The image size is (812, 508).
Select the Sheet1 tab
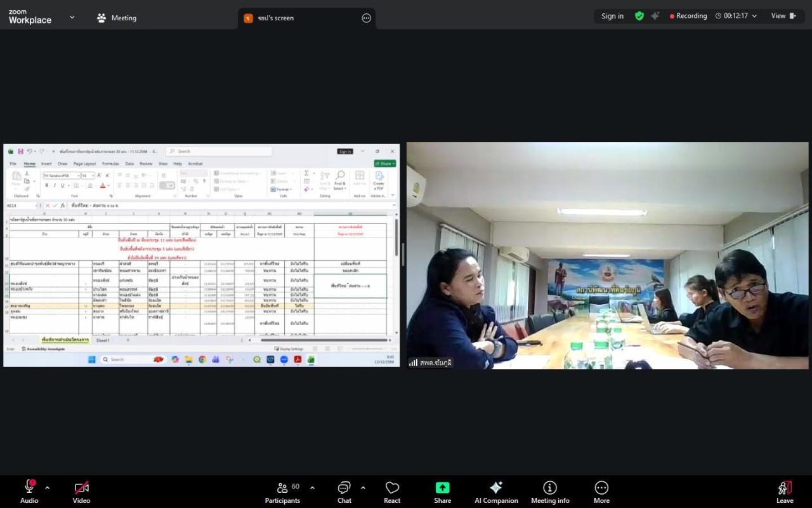coord(103,340)
